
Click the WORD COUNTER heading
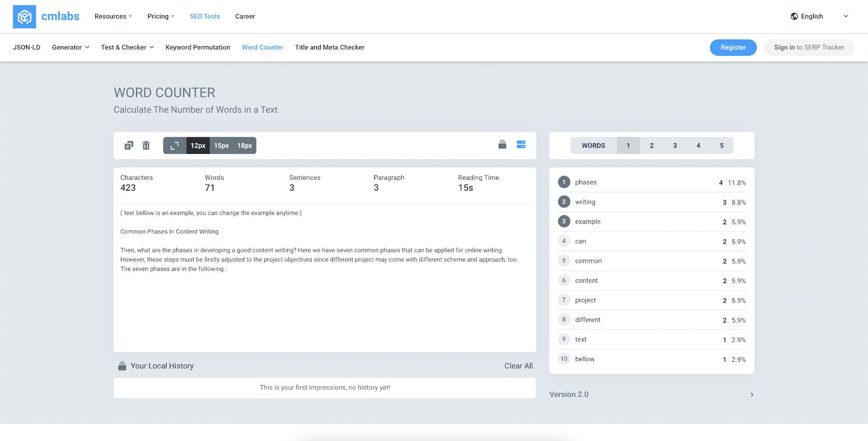coord(164,93)
